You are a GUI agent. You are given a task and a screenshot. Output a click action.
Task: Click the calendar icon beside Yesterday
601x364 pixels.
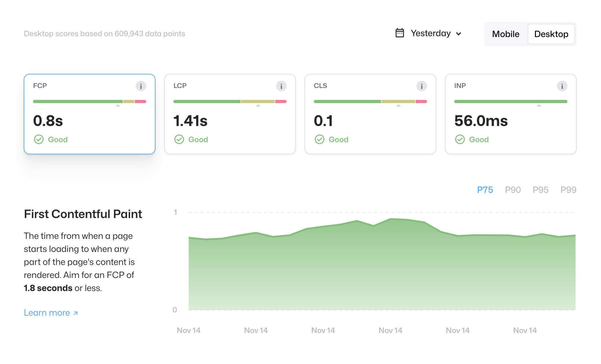(400, 33)
